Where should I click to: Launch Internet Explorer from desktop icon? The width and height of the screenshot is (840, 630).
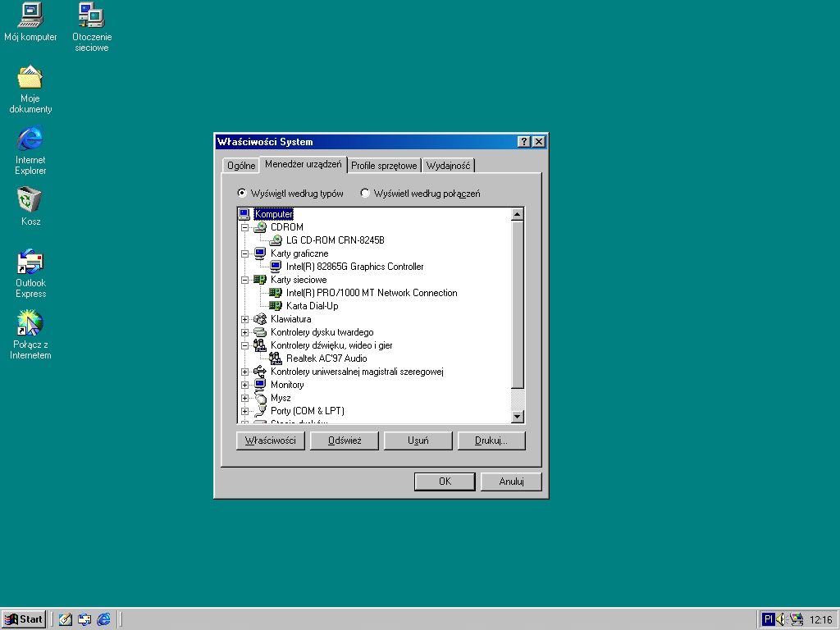30,138
